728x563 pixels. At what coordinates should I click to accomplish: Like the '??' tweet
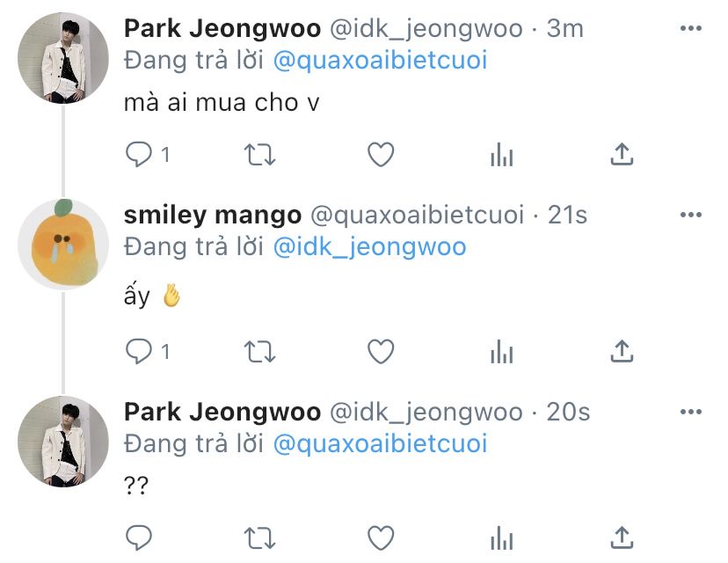(x=381, y=537)
